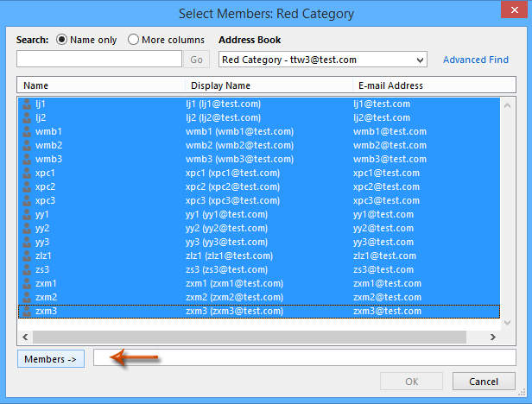This screenshot has height=404, width=532.
Task: Click the contact icon for zxm3
Action: pos(27,311)
